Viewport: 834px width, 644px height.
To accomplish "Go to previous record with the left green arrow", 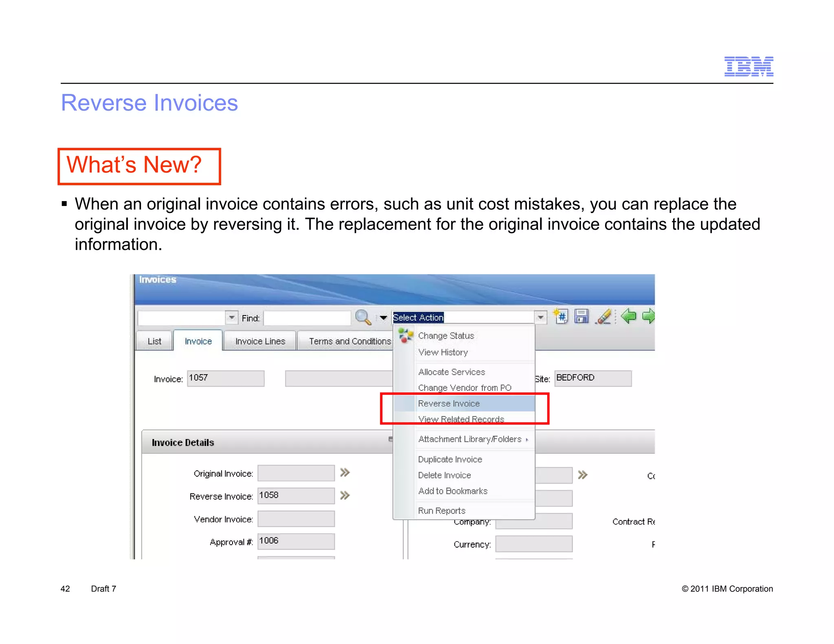I will click(628, 316).
